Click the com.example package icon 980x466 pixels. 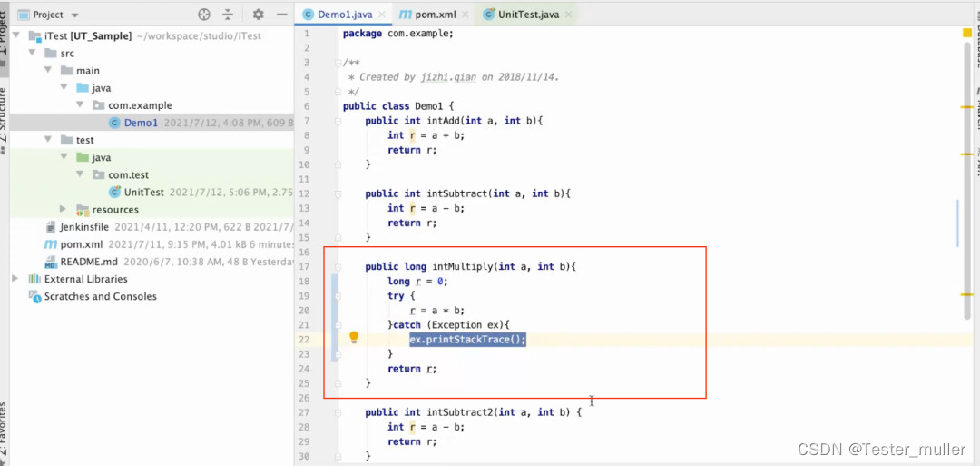coord(98,105)
